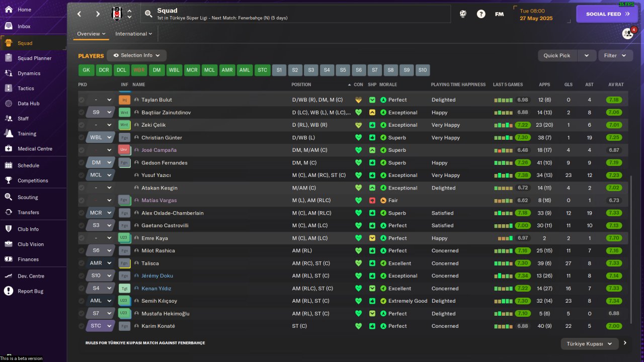
Task: Click the Inj status badge for Taylan Bulut
Action: click(x=124, y=100)
